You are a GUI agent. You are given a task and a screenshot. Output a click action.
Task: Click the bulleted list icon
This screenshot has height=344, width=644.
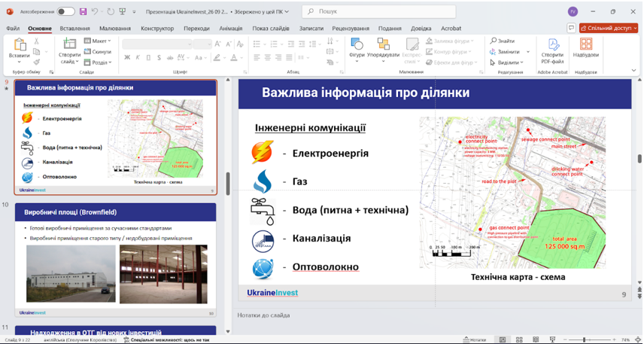258,44
